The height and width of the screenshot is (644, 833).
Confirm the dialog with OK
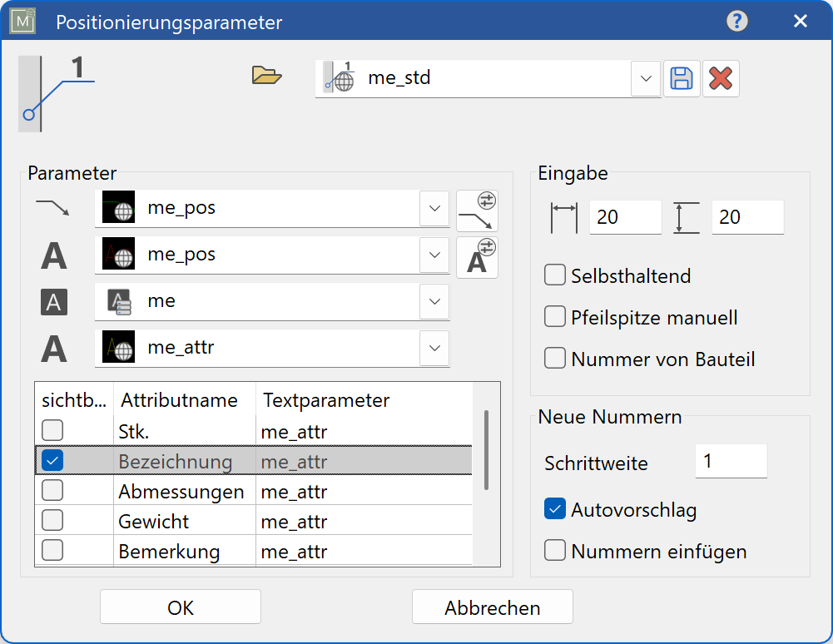180,607
